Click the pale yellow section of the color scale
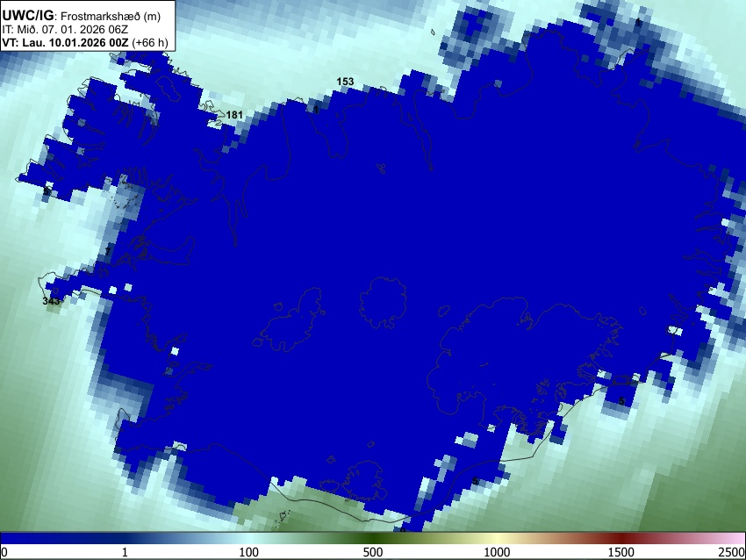Screen dimensions: 746x560 pyautogui.click(x=497, y=538)
